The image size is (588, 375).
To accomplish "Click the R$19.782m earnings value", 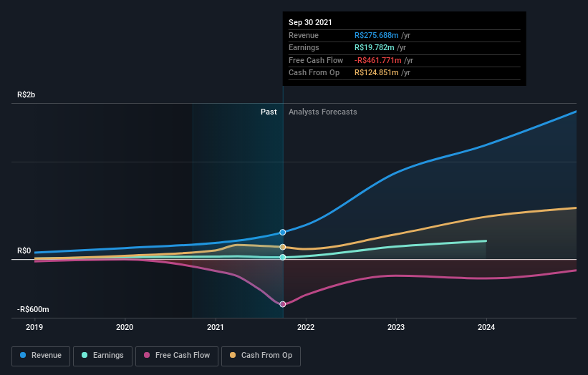I will point(375,47).
